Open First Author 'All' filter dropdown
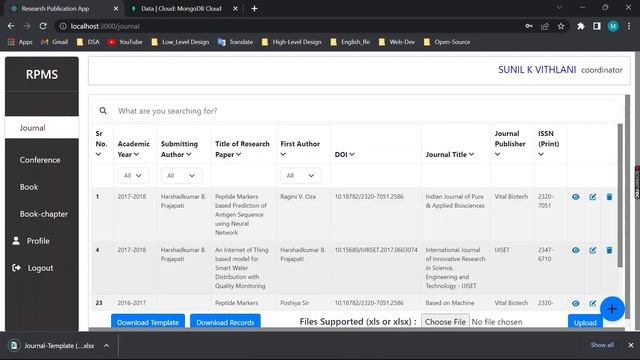640x360 pixels. (x=301, y=176)
